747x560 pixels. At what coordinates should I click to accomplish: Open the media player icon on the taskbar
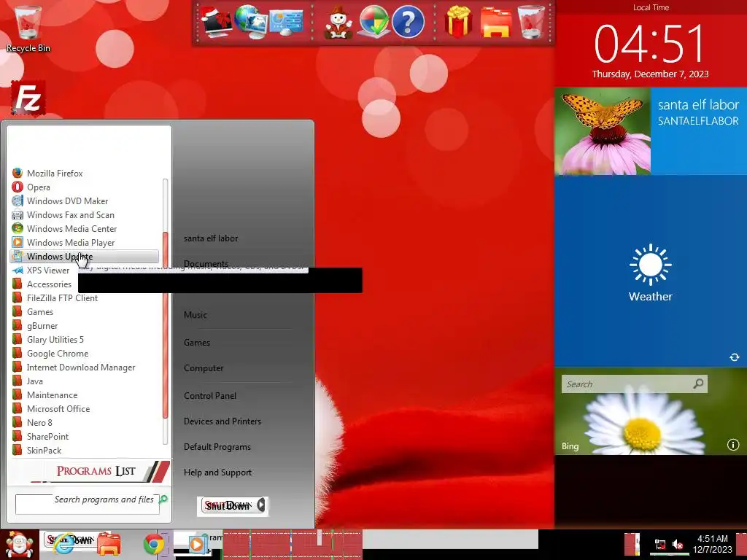pyautogui.click(x=196, y=544)
